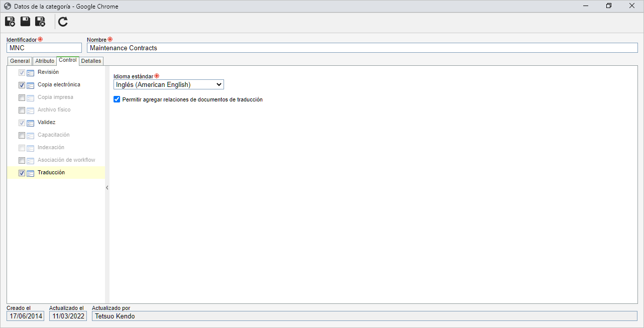This screenshot has width=644, height=328.
Task: Open the Idioma estándar dropdown
Action: [x=169, y=84]
